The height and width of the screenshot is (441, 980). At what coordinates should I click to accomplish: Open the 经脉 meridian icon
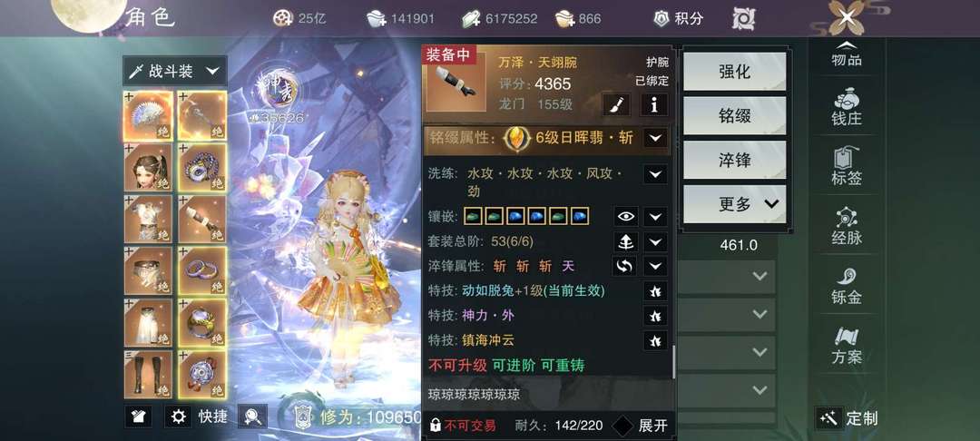point(847,226)
